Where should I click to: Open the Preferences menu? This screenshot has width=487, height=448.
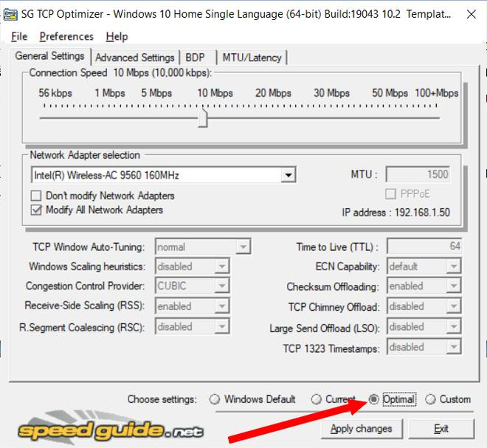[x=66, y=36]
